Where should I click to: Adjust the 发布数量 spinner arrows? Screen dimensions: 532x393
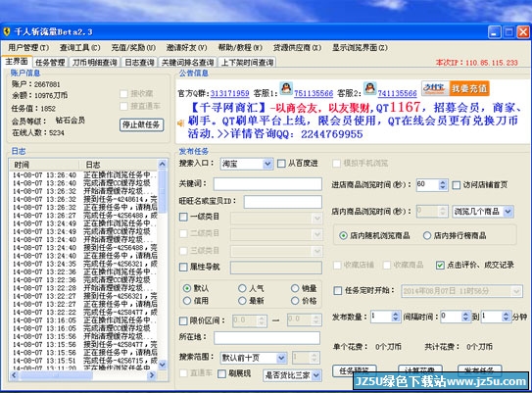(395, 317)
